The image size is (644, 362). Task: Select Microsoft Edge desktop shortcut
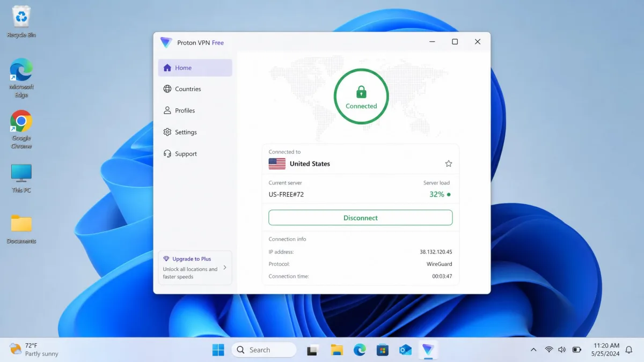pyautogui.click(x=21, y=78)
